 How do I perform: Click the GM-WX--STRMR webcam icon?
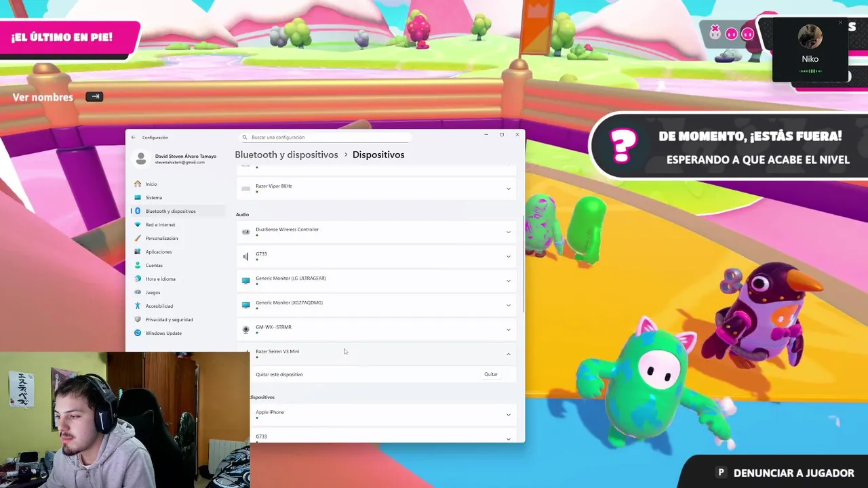click(245, 329)
